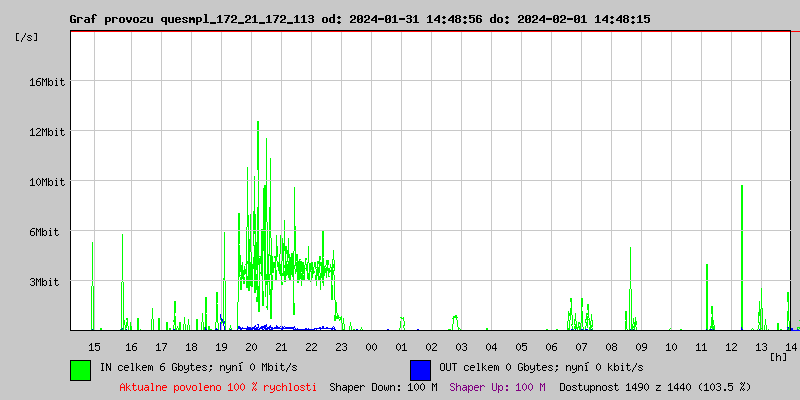Click the red 'Aktualne povoleno' status text
The width and height of the screenshot is (800, 400).
(218, 386)
